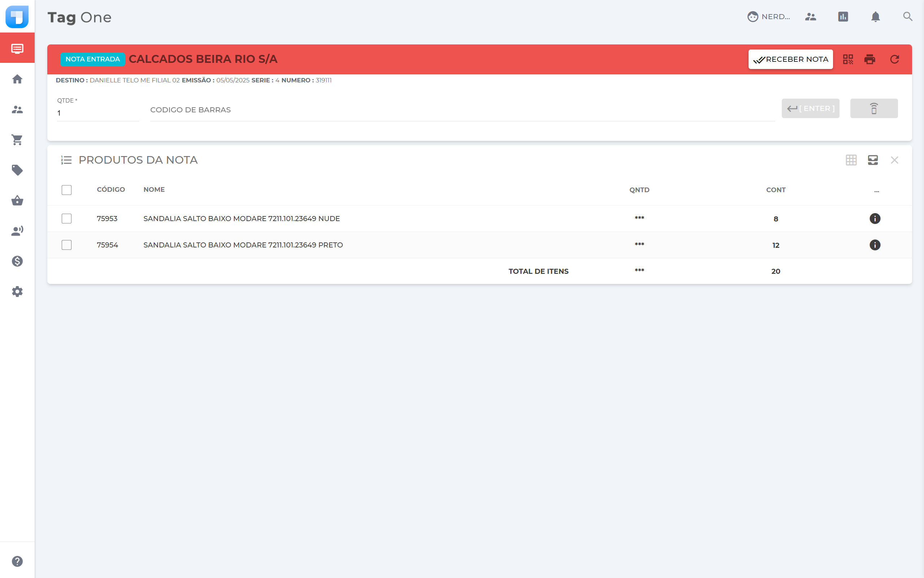Click the refresh icon in red header
This screenshot has height=578, width=924.
895,59
